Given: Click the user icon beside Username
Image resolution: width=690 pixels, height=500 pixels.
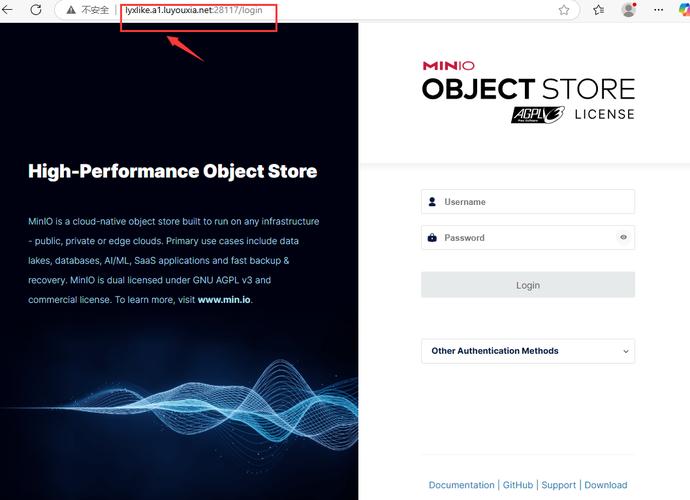Looking at the screenshot, I should [x=432, y=202].
